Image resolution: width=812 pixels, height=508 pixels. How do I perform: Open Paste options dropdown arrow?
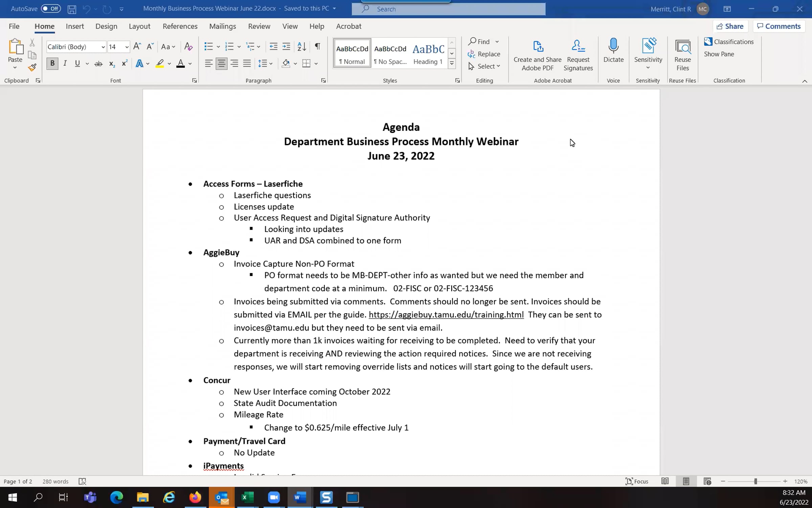click(x=15, y=68)
